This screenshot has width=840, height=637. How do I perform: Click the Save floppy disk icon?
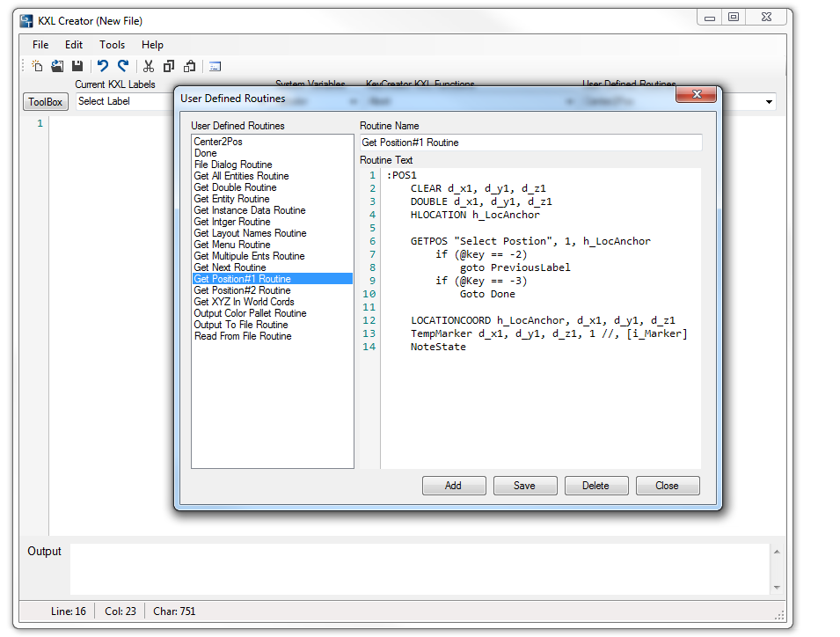click(77, 66)
